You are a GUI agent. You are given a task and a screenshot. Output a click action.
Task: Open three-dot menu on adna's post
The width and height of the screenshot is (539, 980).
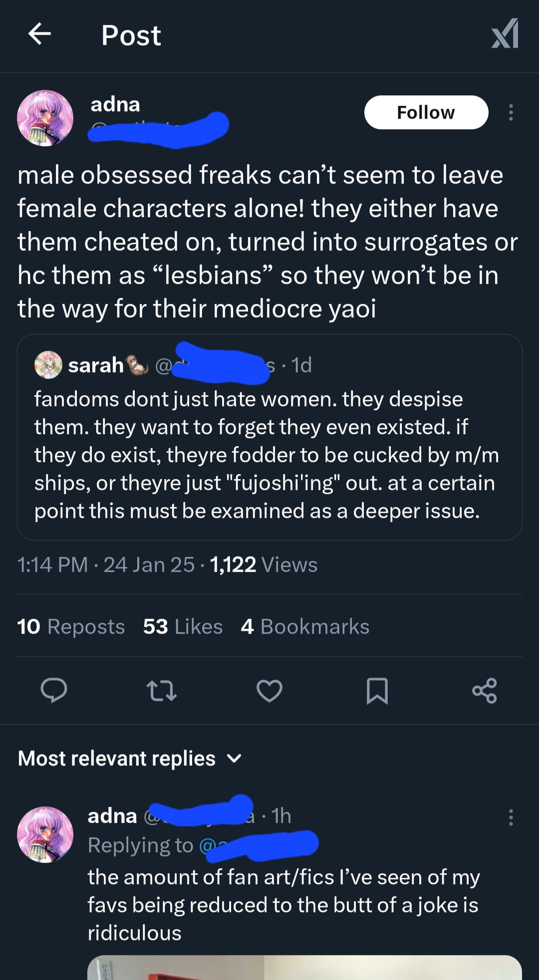[x=511, y=113]
